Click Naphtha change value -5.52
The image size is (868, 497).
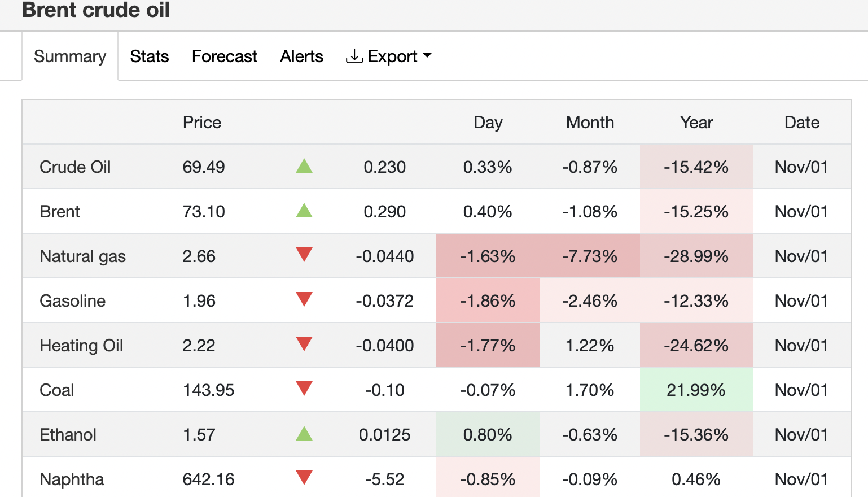385,479
